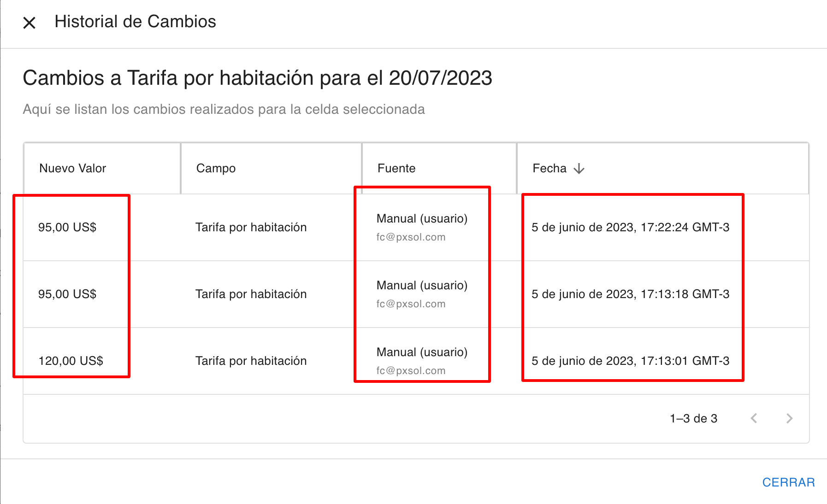Expand sorting options on the Fuente column
The width and height of the screenshot is (827, 504).
tap(396, 168)
